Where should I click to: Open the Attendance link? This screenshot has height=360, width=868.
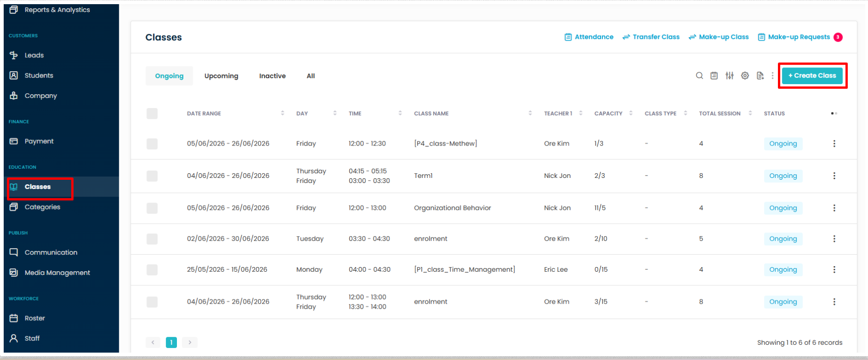(589, 37)
